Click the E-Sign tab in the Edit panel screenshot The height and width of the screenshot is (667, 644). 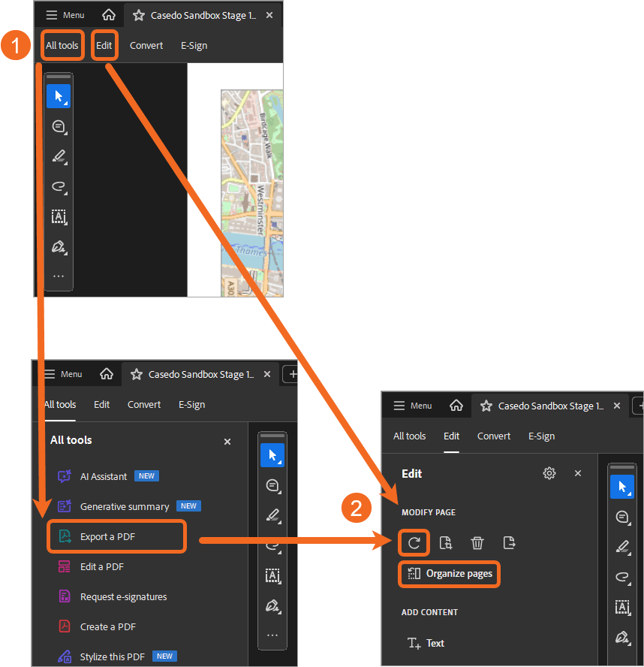pyautogui.click(x=541, y=436)
